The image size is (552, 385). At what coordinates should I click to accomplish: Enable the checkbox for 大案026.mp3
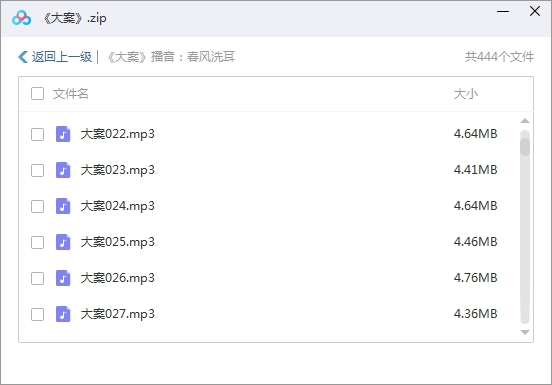37,278
